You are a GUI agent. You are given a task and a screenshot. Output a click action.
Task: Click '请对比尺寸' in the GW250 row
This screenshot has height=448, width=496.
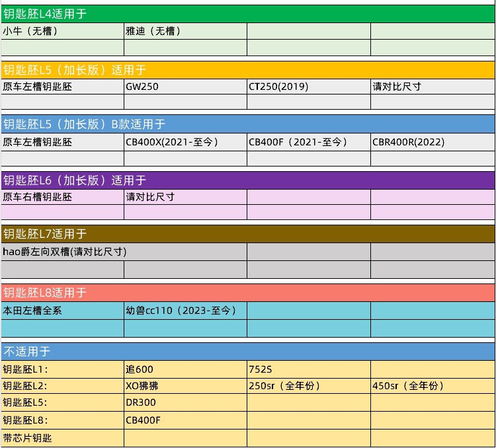433,87
